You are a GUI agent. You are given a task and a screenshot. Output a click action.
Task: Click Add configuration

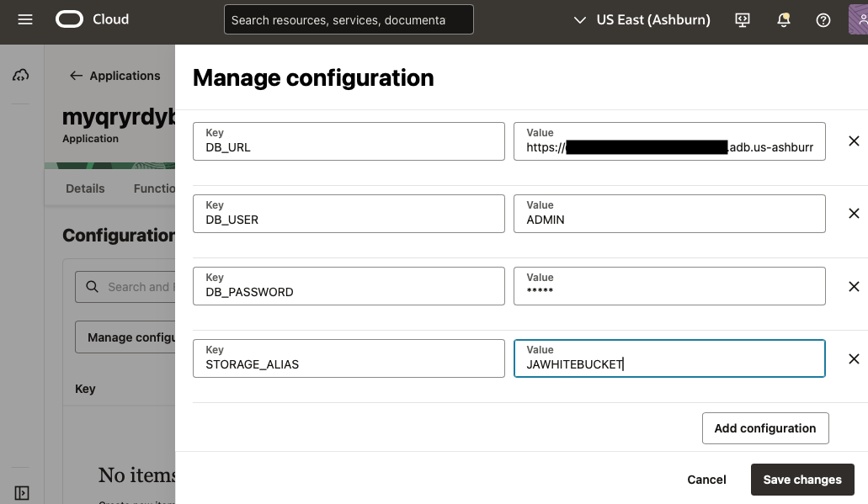click(764, 428)
